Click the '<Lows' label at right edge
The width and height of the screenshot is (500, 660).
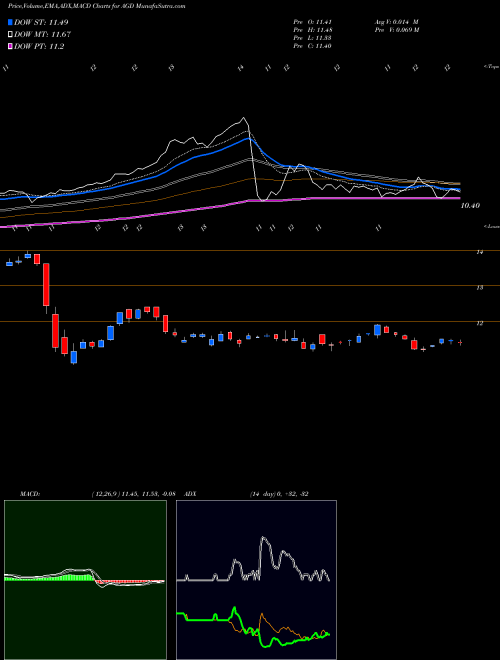coord(491,226)
